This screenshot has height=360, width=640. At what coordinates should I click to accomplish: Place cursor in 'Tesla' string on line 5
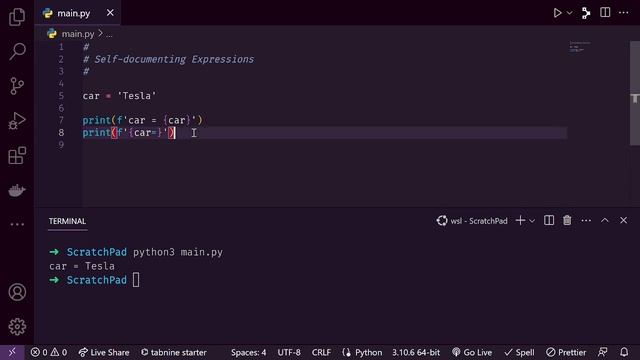(136, 96)
